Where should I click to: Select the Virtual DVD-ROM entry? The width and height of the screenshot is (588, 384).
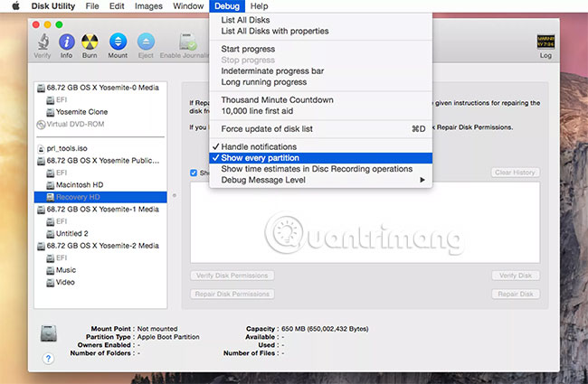pyautogui.click(x=100, y=124)
